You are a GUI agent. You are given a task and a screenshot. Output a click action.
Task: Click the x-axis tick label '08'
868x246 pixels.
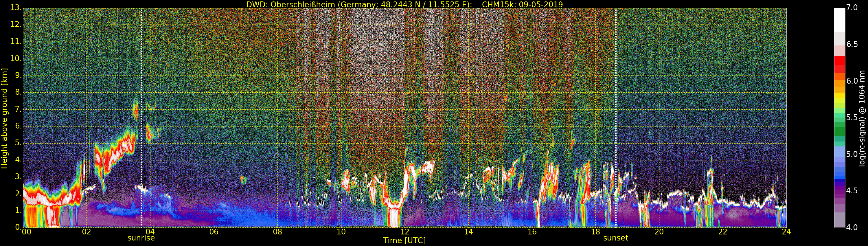[277, 232]
